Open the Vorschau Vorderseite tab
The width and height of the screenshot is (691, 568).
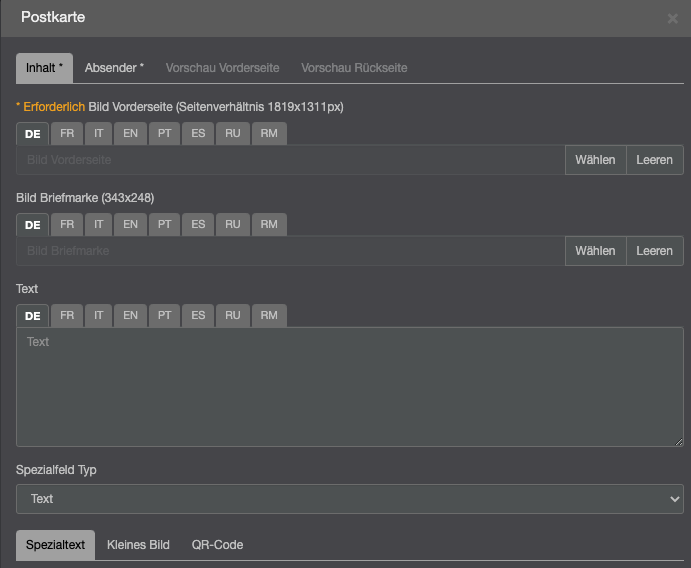[x=222, y=68]
